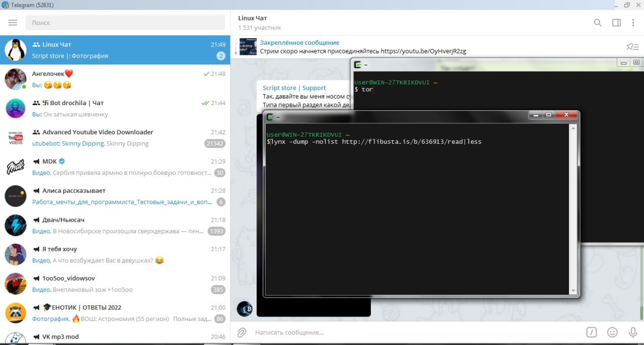The image size is (644, 345).
Task: Click the unread badge 2 on Linux Чат
Action: [x=221, y=56]
